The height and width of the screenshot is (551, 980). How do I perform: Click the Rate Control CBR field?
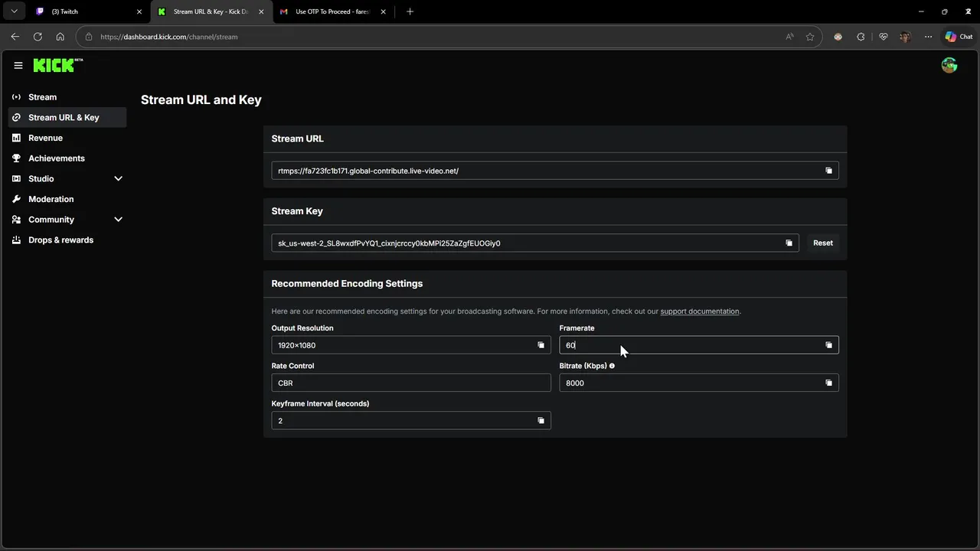coord(411,383)
